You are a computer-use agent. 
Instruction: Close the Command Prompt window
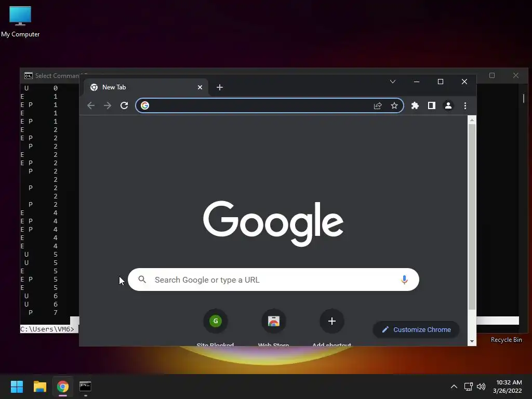coord(516,75)
